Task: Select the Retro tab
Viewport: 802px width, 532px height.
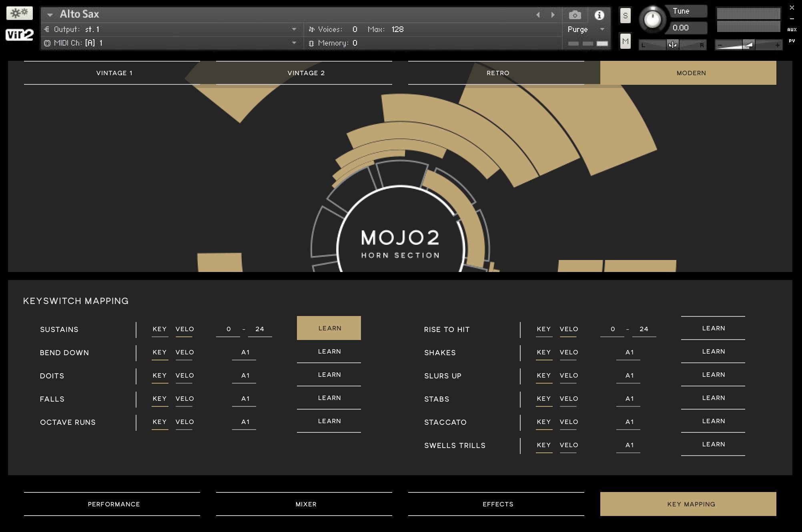Action: tap(496, 73)
